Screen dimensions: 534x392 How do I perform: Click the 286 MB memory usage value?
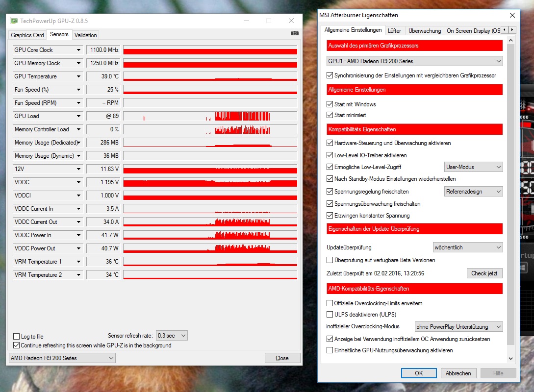(x=103, y=143)
